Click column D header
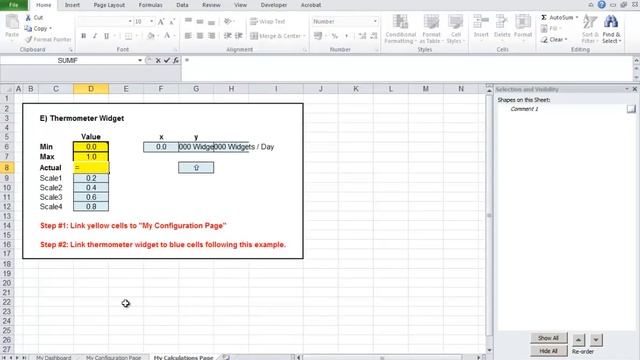 pyautogui.click(x=91, y=89)
